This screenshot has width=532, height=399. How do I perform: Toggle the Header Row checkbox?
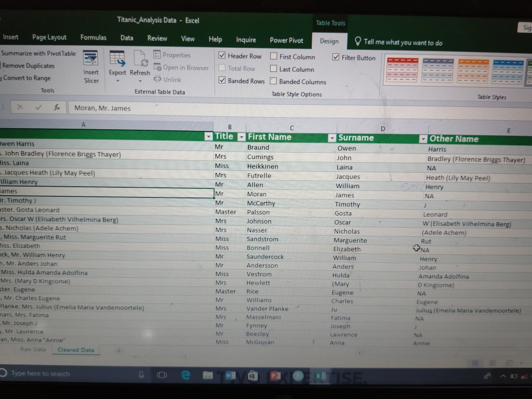click(x=222, y=55)
